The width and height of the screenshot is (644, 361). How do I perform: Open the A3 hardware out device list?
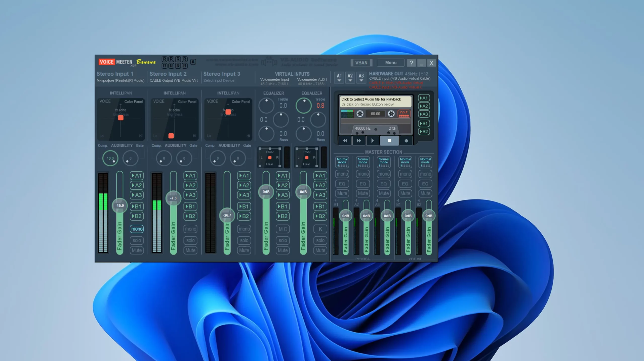click(361, 77)
